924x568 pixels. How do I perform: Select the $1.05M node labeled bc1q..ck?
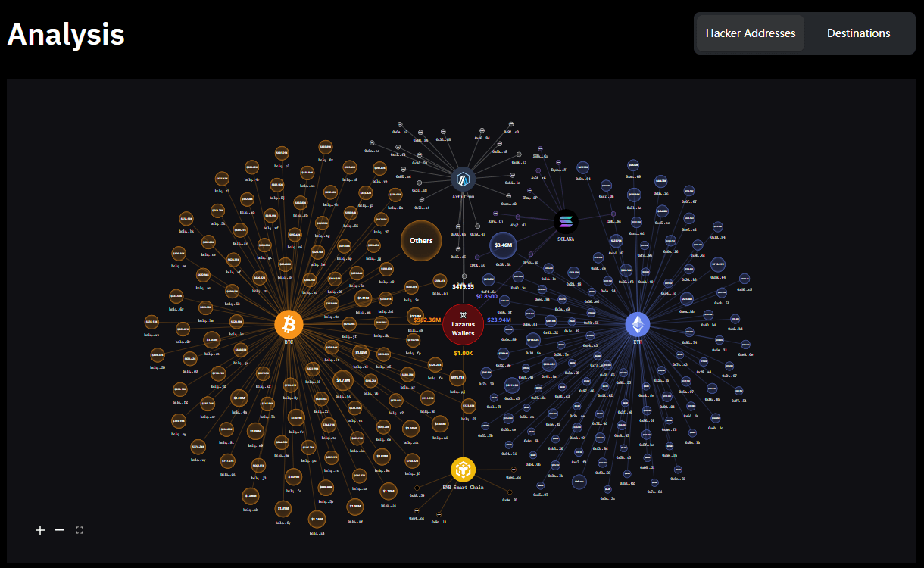(x=410, y=428)
